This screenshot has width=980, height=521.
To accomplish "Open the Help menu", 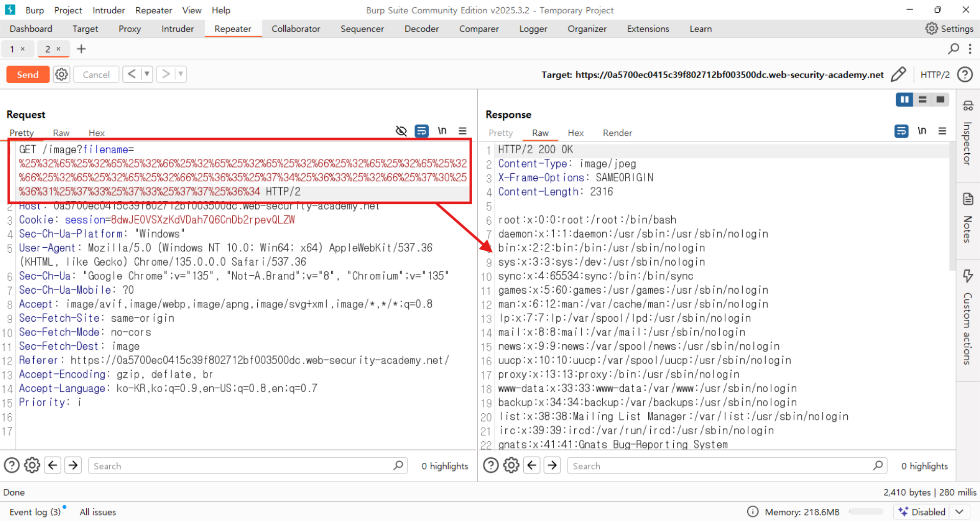I will point(221,10).
